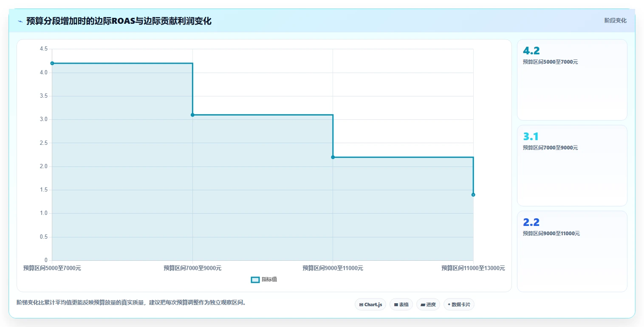Click the data point at value 4.2
This screenshot has width=644, height=327.
(52, 63)
